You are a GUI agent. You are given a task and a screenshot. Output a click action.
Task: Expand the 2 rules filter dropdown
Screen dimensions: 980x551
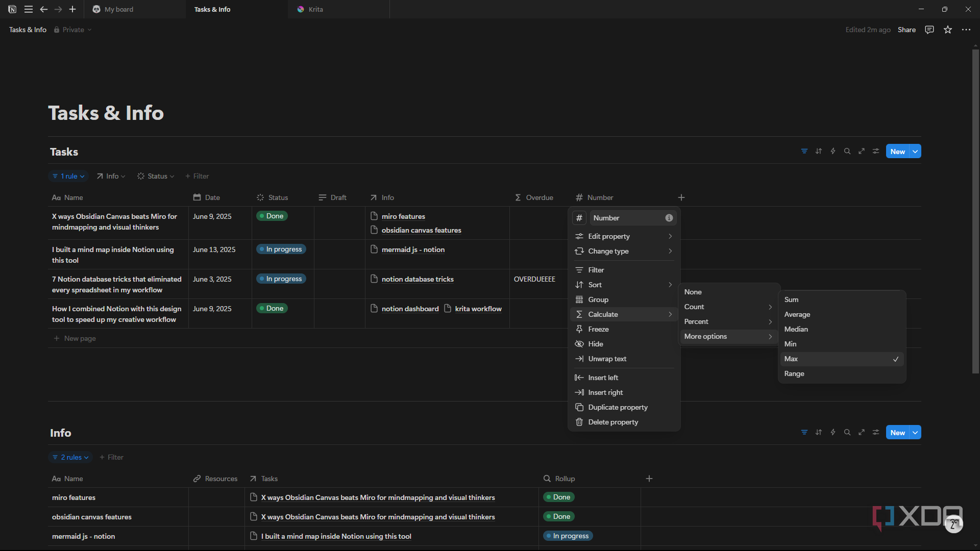(x=70, y=457)
